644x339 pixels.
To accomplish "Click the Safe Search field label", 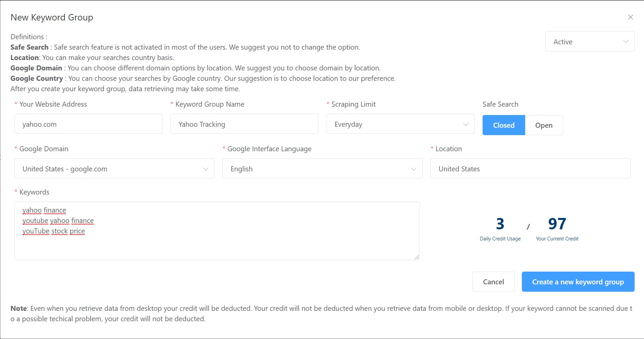I will (500, 104).
